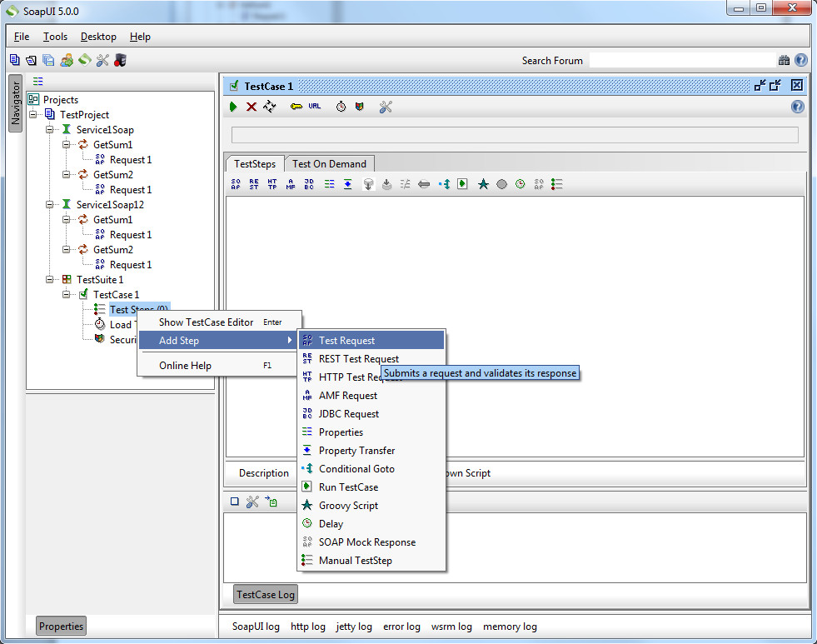Open the Help menu
Image resolution: width=817 pixels, height=644 pixels.
[140, 37]
